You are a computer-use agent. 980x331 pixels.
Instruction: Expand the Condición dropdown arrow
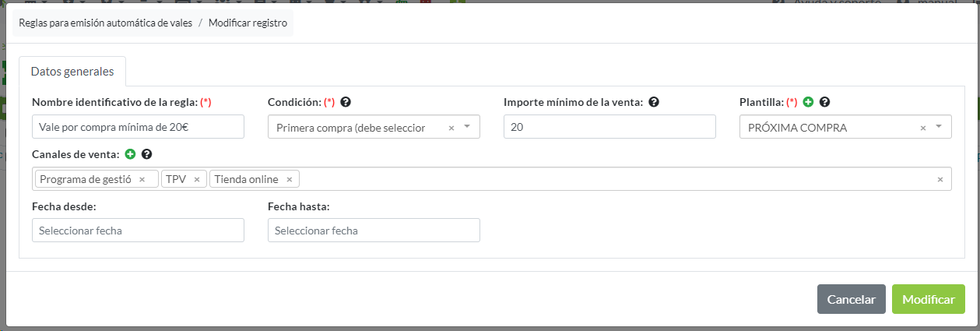[x=467, y=127]
